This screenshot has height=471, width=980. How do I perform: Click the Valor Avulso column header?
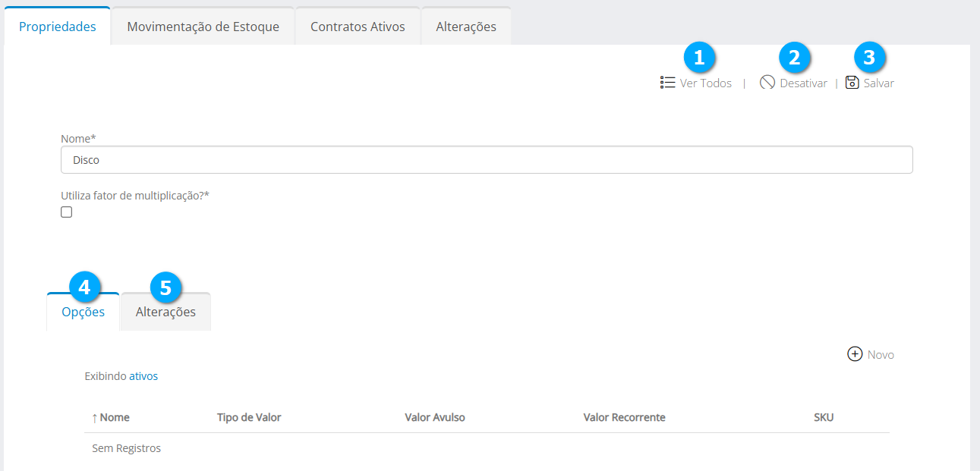coord(435,418)
